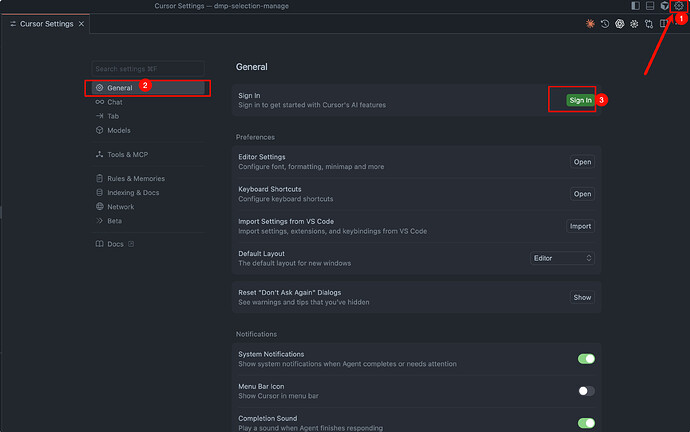The height and width of the screenshot is (432, 690).
Task: Open Keyboard Shortcuts
Action: click(582, 194)
